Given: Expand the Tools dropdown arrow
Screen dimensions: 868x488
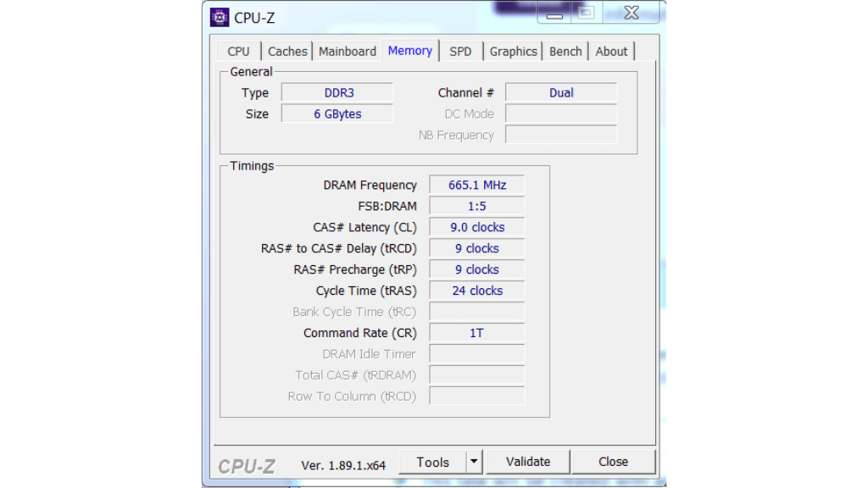Looking at the screenshot, I should coord(476,462).
